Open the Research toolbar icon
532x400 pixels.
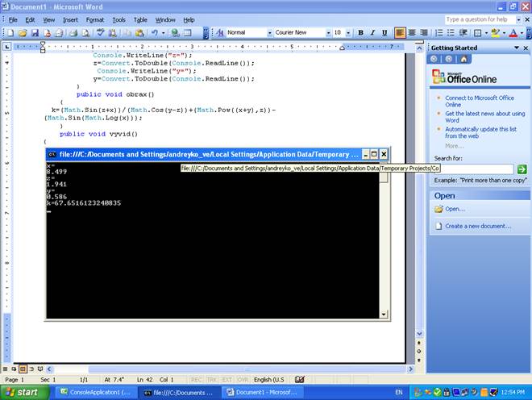coord(112,32)
